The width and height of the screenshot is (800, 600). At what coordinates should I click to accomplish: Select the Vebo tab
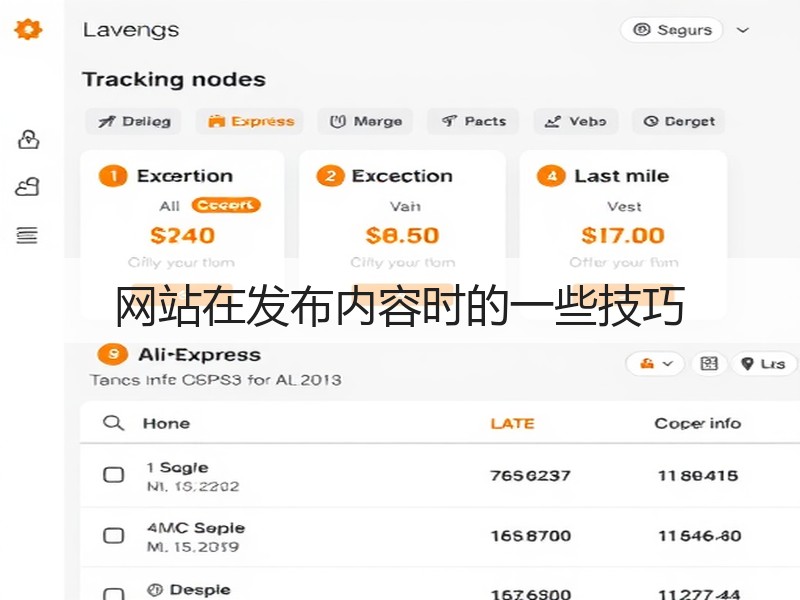click(x=576, y=121)
